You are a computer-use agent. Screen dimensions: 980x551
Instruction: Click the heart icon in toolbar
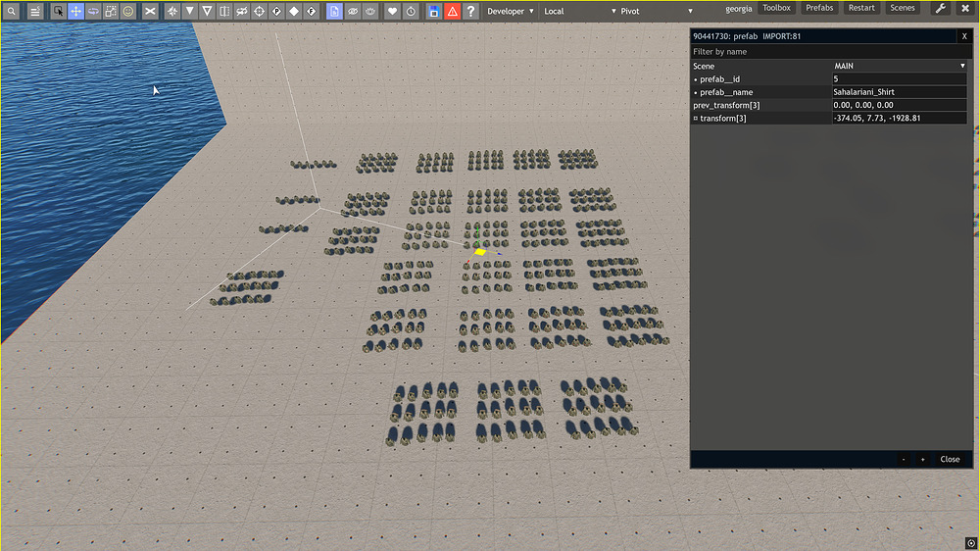point(393,11)
